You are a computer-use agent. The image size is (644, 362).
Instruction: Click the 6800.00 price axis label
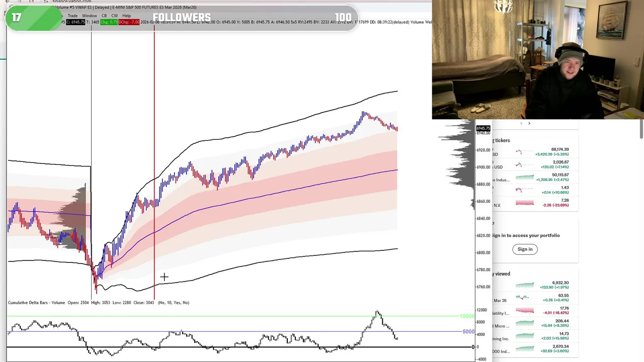pyautogui.click(x=483, y=252)
